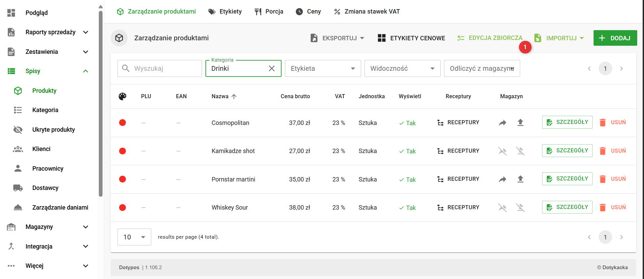Viewport: 644px width, 279px height.
Task: Click the search magnifier icon
Action: 126,68
